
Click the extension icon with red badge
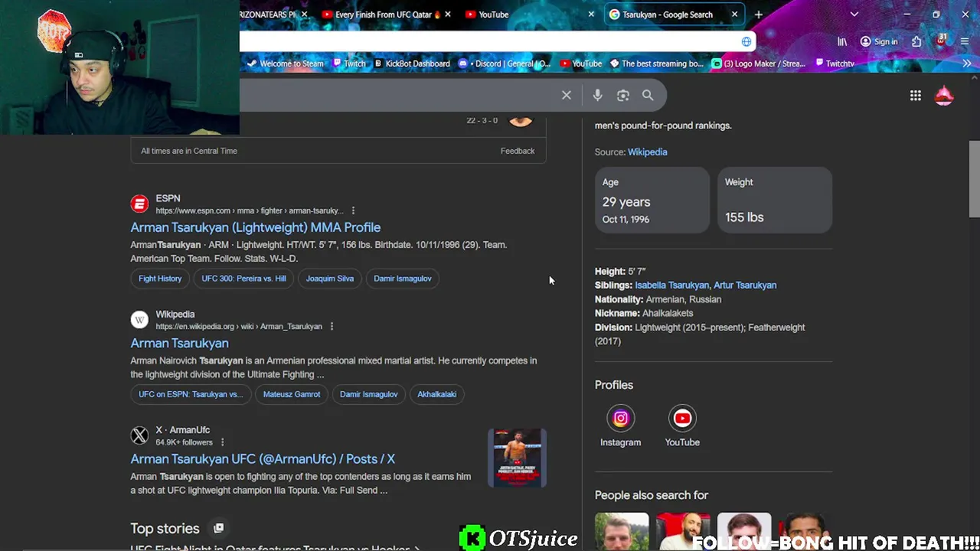pyautogui.click(x=941, y=41)
